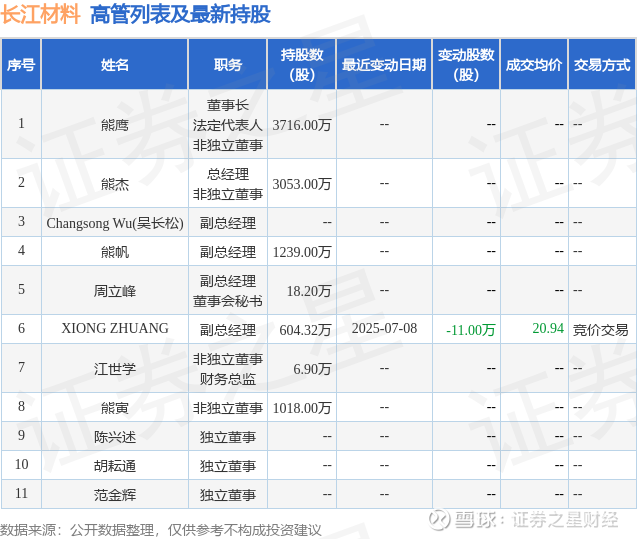
Task: Click the 604.32万 shareholding value
Action: [x=305, y=330]
